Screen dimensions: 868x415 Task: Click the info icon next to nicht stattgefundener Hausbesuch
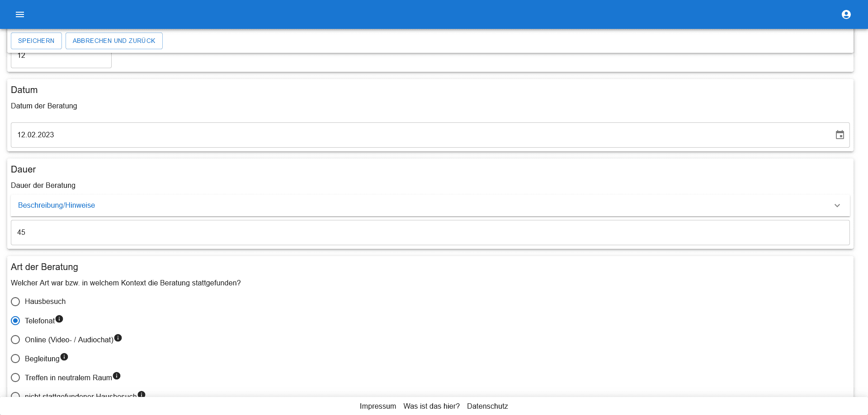(142, 394)
